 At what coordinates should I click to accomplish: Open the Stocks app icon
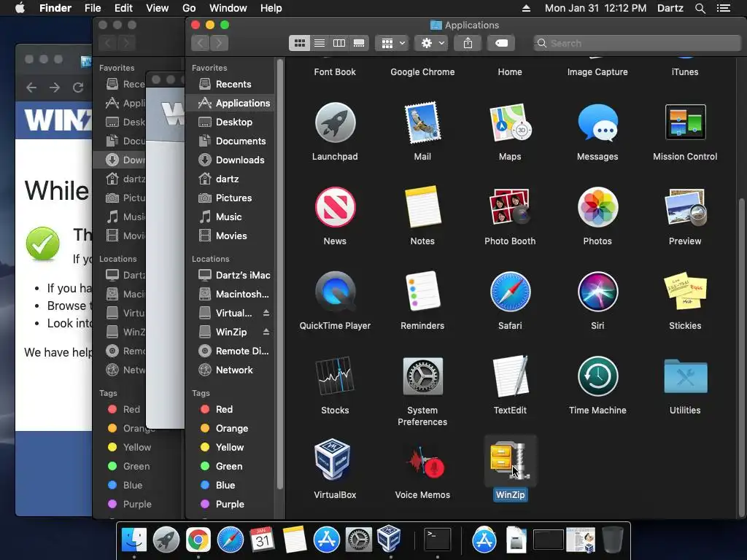coord(335,376)
